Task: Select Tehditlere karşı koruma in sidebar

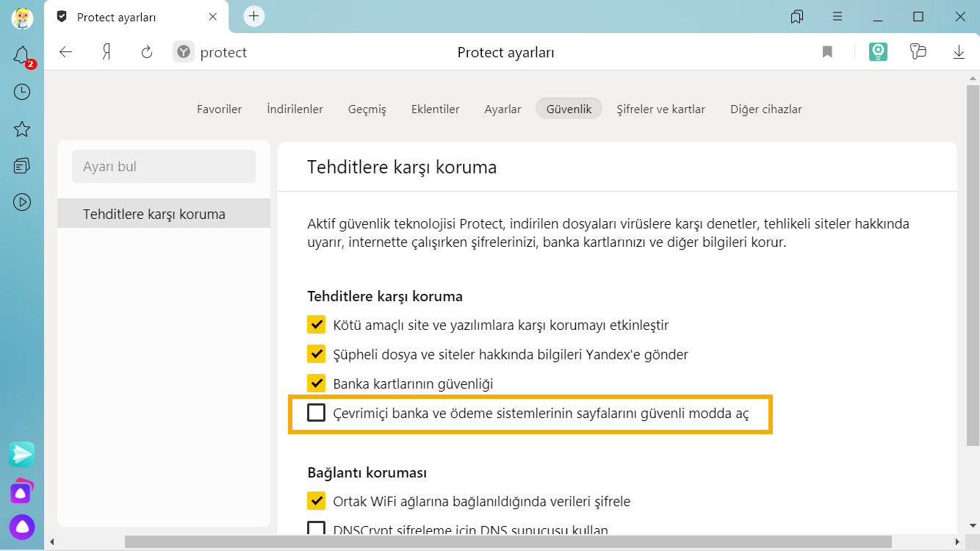Action: pyautogui.click(x=164, y=214)
